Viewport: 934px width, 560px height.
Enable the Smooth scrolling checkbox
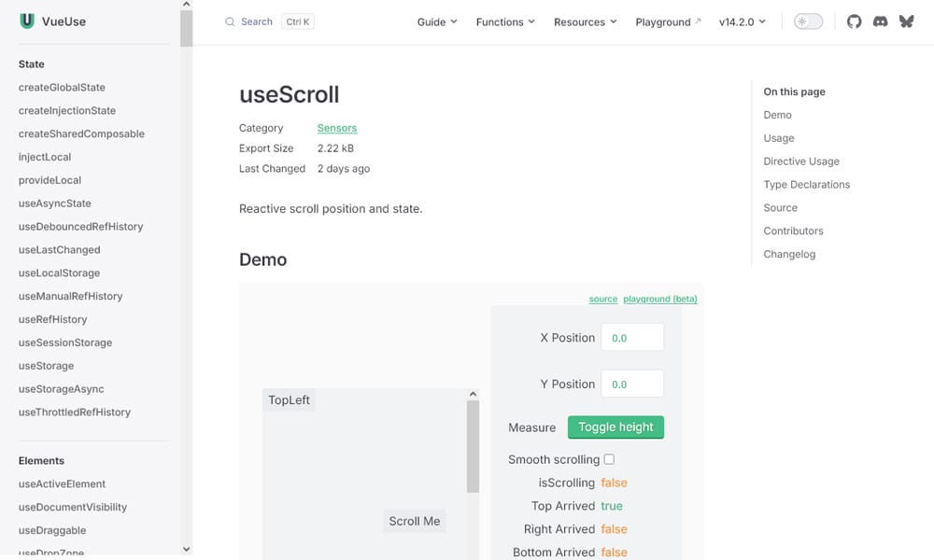[x=609, y=459]
